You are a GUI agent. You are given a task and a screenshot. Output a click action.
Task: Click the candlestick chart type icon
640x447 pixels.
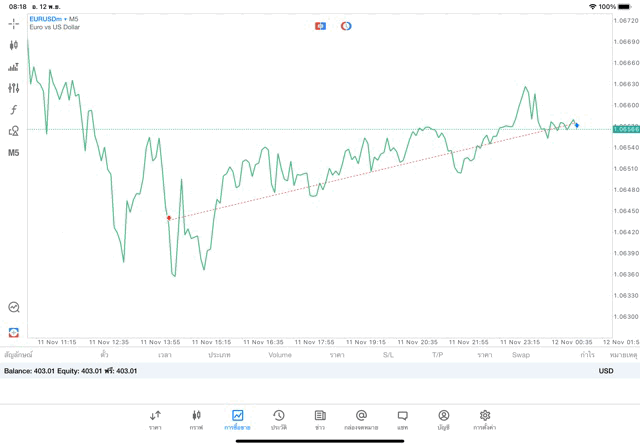(x=14, y=45)
